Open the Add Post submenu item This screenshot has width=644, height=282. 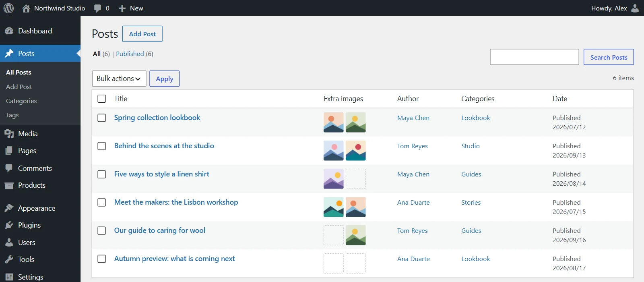click(19, 87)
